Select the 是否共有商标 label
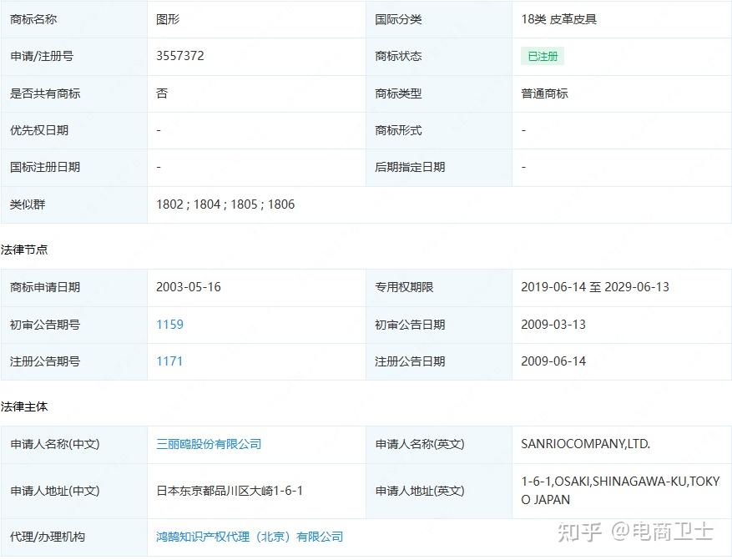The width and height of the screenshot is (732, 560). click(45, 93)
